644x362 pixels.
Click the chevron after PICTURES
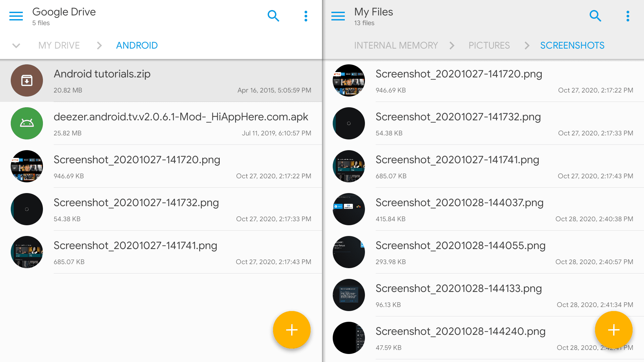527,45
